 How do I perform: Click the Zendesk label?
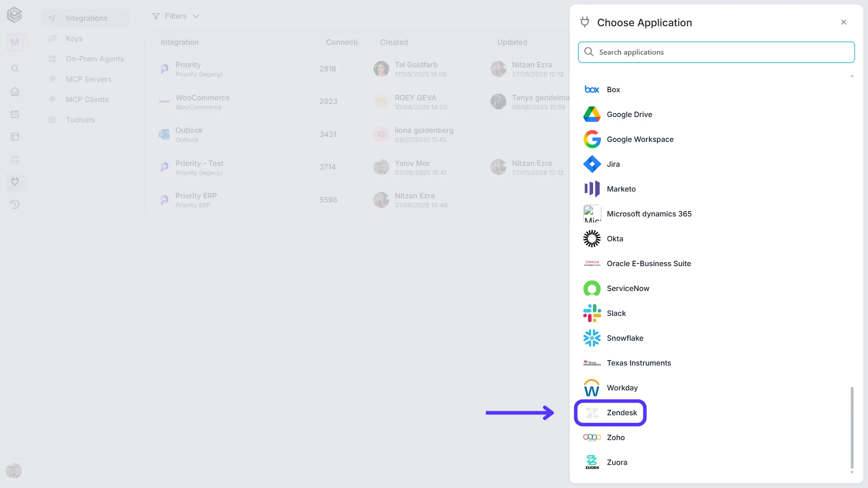622,413
